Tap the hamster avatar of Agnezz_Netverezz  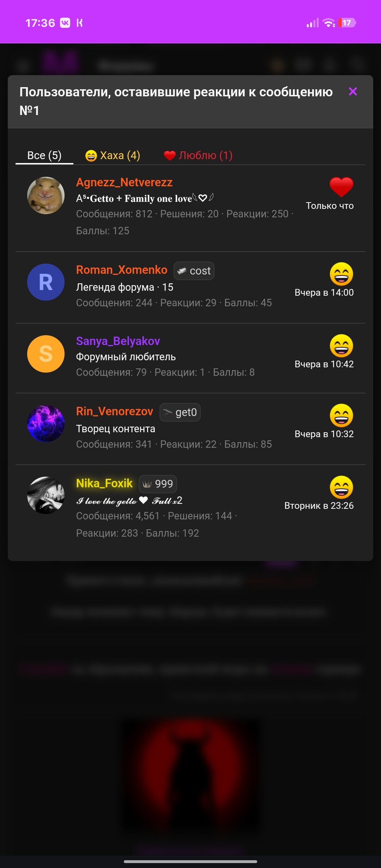pyautogui.click(x=46, y=195)
